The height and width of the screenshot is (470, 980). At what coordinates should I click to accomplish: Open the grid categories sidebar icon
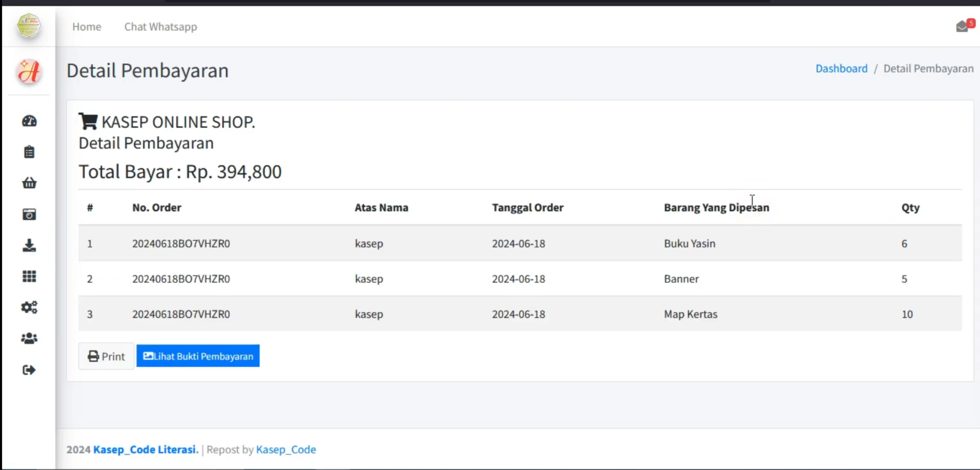point(29,276)
